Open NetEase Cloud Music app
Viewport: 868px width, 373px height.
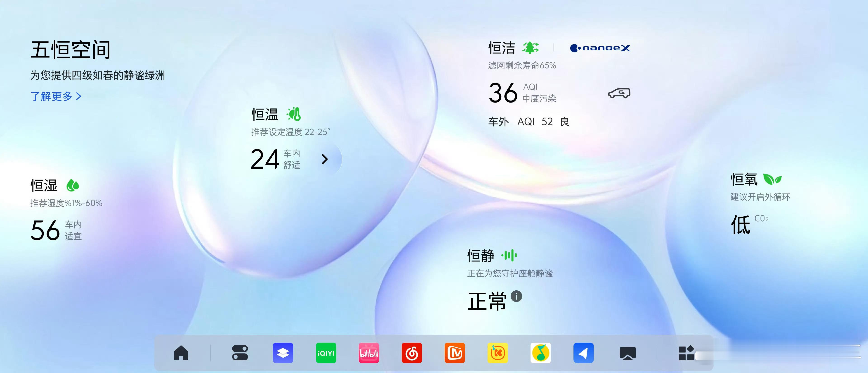(412, 353)
